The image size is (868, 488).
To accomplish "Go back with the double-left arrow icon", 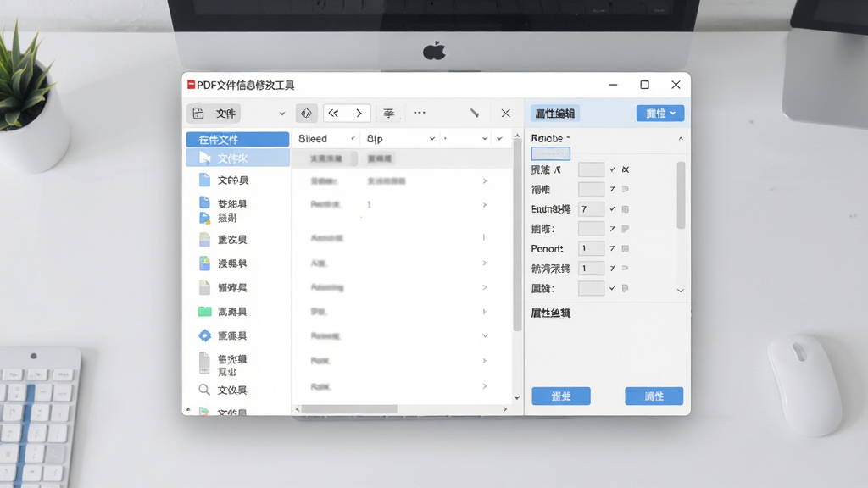I will [x=333, y=114].
